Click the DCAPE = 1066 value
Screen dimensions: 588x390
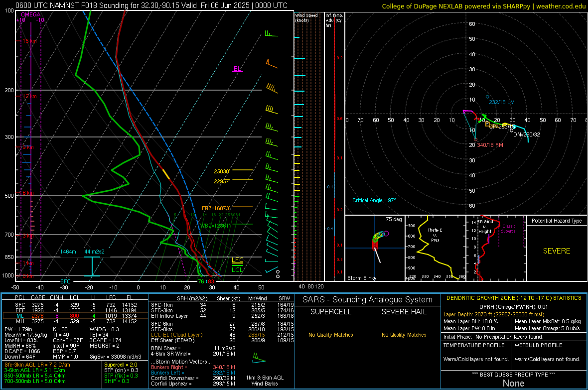[x=22, y=351]
